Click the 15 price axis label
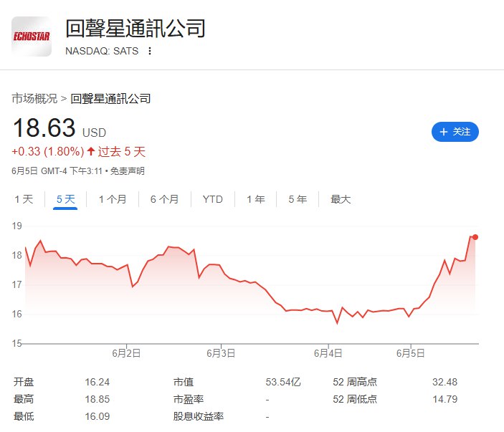The width and height of the screenshot is (504, 432). click(x=17, y=343)
